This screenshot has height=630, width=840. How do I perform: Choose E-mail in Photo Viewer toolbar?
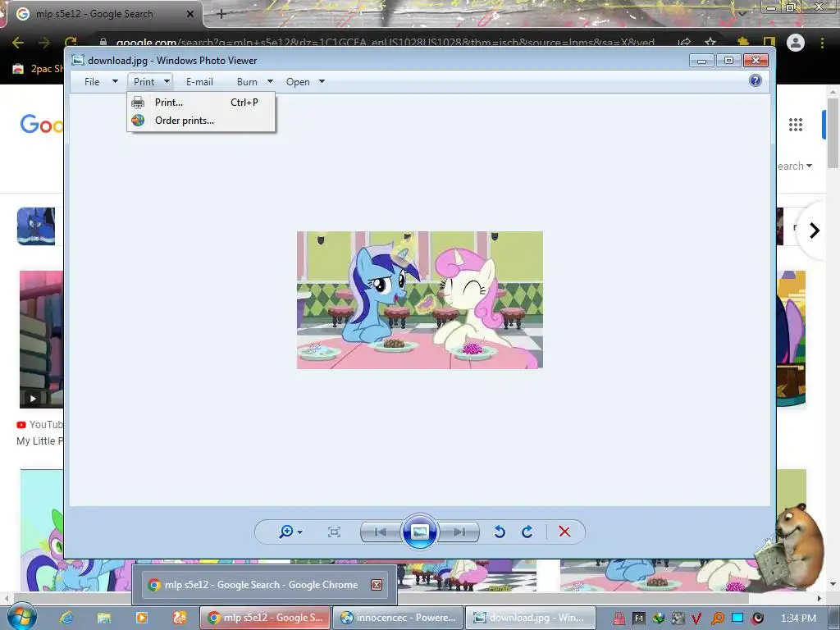(199, 82)
